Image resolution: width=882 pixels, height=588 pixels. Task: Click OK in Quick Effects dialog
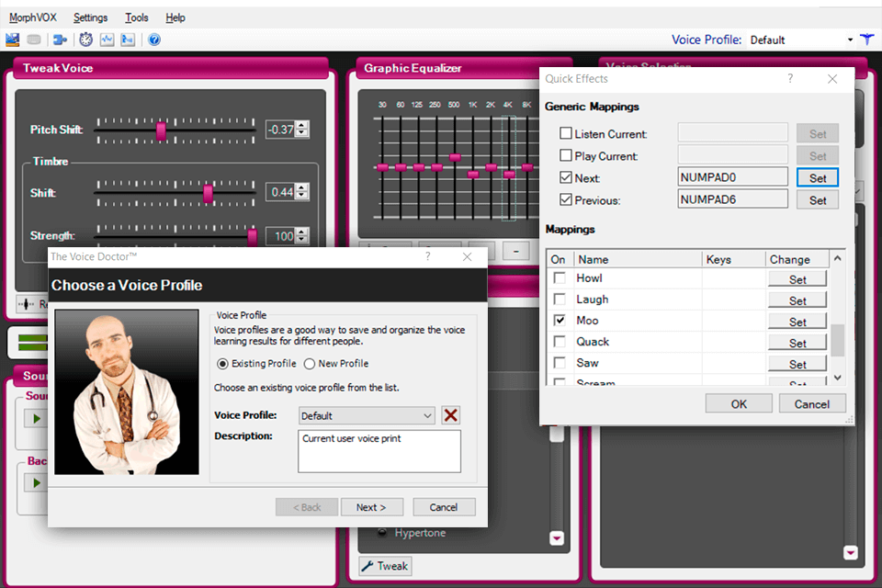pos(738,402)
